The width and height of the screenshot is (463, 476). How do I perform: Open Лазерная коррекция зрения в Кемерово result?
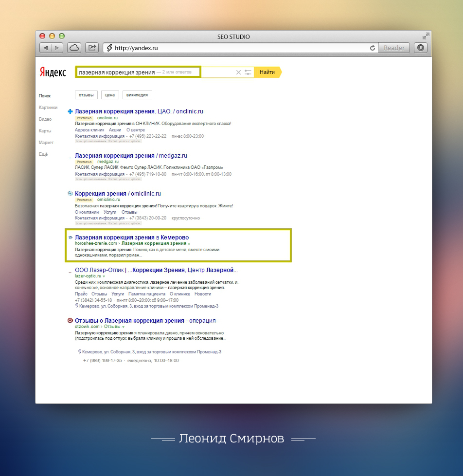click(x=132, y=238)
